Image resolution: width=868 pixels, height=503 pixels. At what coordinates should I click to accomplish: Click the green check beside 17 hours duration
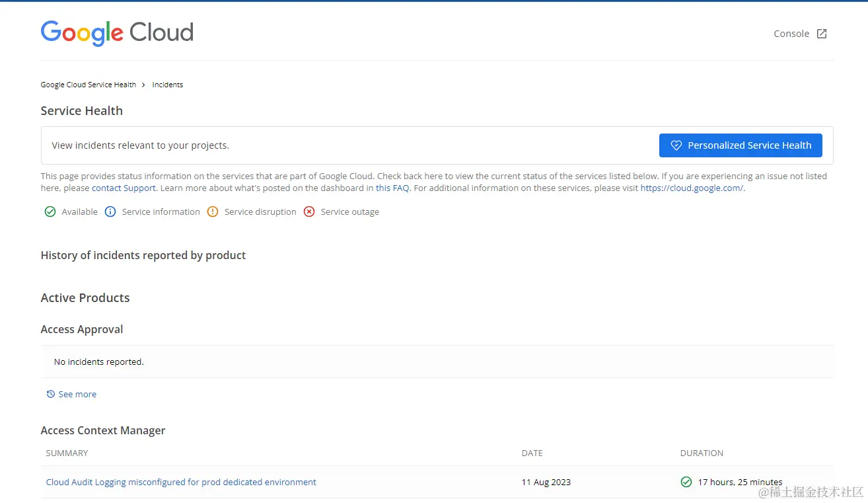click(686, 482)
